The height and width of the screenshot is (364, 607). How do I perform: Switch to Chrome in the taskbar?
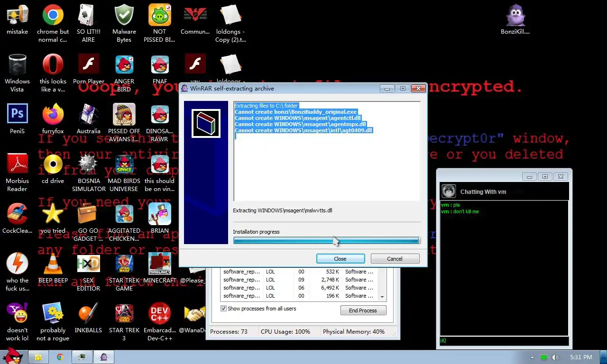pyautogui.click(x=60, y=357)
